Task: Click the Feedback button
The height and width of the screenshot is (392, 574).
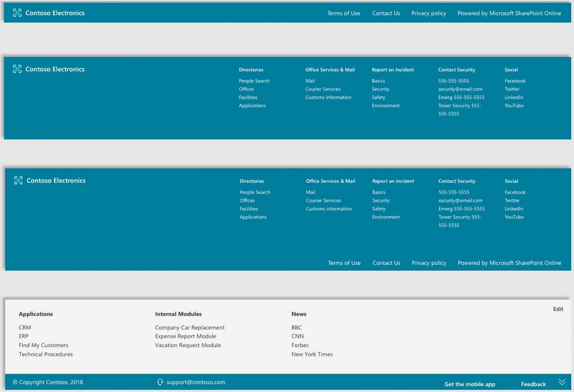Action: pyautogui.click(x=533, y=383)
